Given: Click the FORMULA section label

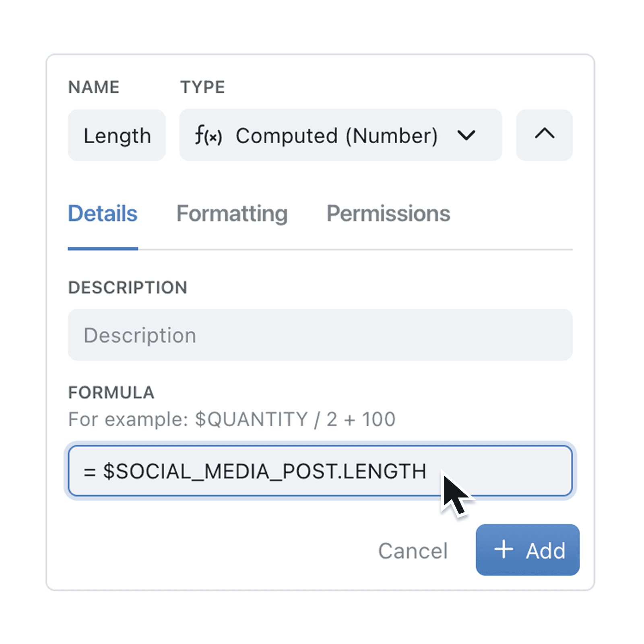Looking at the screenshot, I should [x=111, y=392].
